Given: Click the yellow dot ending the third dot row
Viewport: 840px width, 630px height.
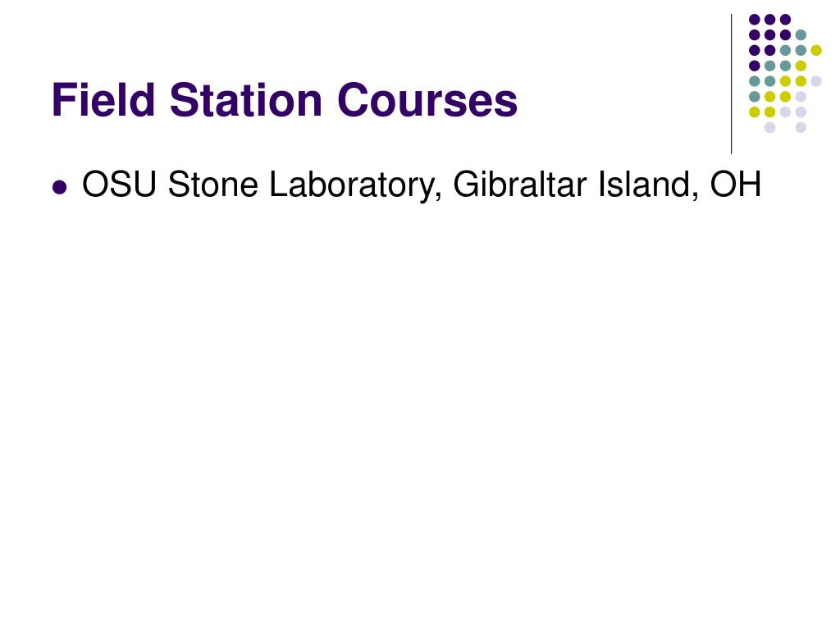Looking at the screenshot, I should pyautogui.click(x=816, y=50).
